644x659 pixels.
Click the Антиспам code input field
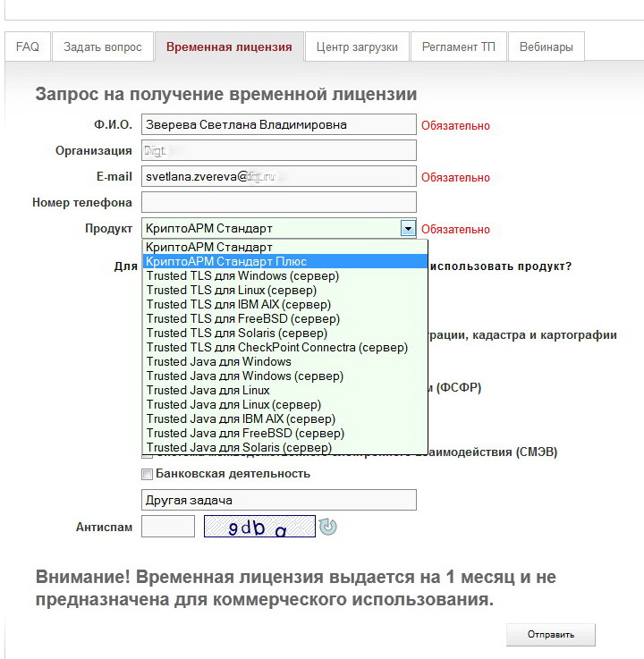168,526
